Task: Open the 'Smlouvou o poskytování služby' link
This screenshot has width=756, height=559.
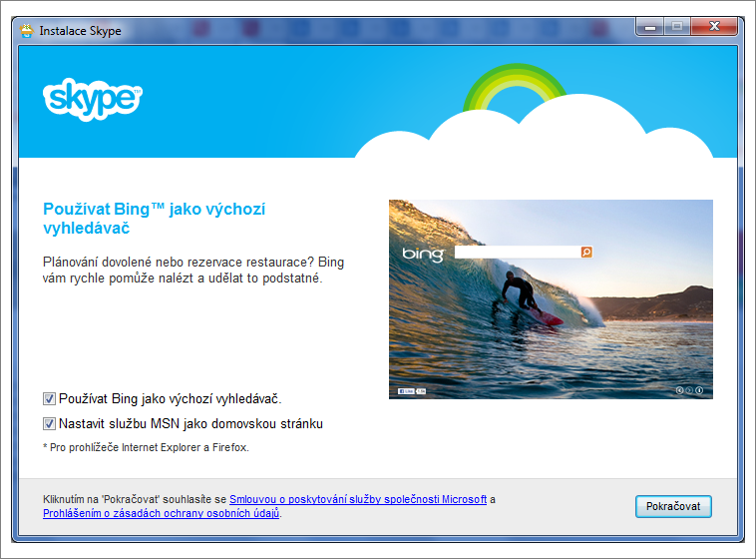Action: (357, 499)
